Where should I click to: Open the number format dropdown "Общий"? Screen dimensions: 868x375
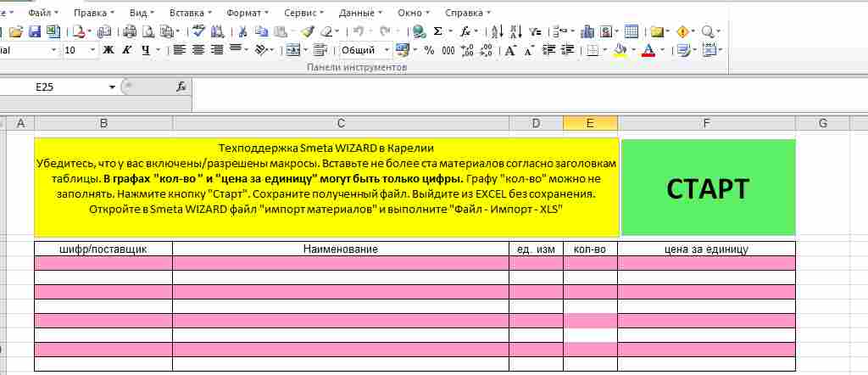coord(387,50)
